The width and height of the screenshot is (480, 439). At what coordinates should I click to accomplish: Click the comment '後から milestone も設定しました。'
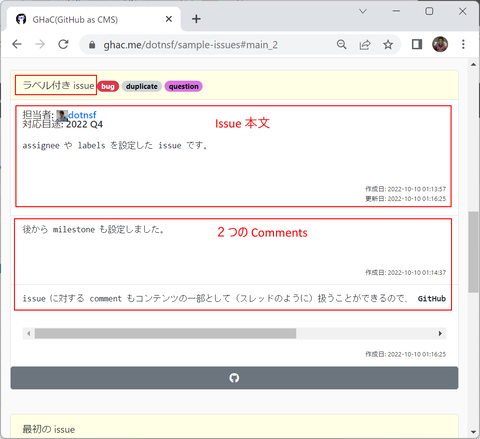tap(93, 229)
